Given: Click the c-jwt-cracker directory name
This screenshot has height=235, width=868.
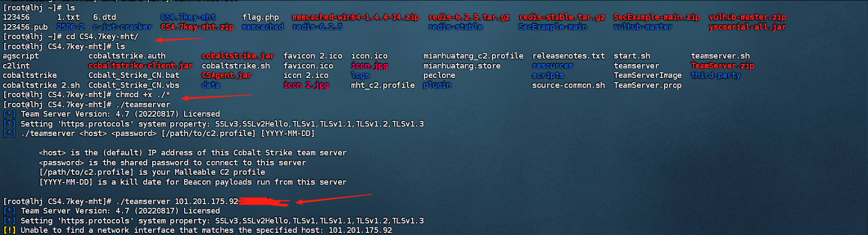Looking at the screenshot, I should coord(122,27).
